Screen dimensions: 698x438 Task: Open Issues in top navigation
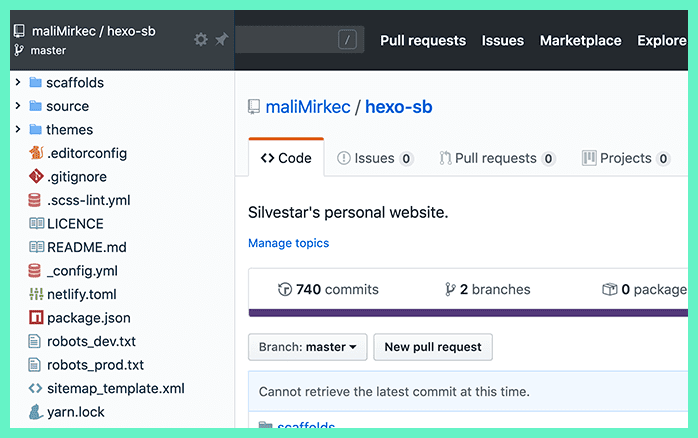point(503,41)
